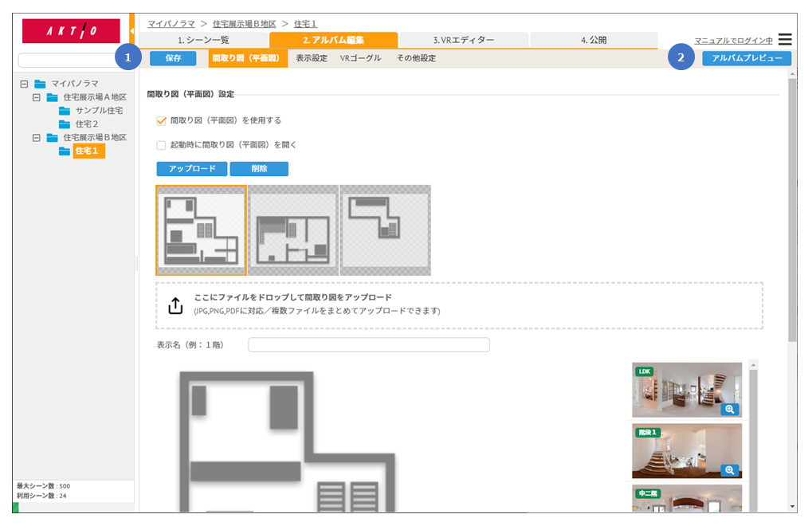Enable 起動時に間取り図（平面図）を開く checkbox
Image resolution: width=812 pixels, height=526 pixels.
[161, 145]
